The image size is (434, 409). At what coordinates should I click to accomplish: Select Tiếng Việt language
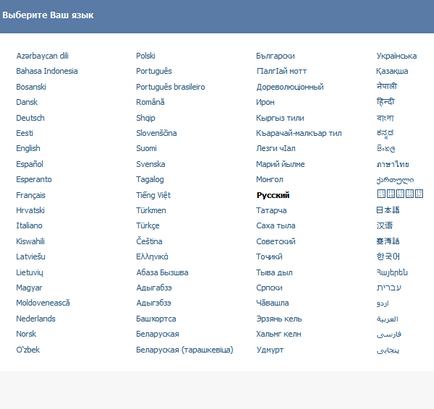point(153,195)
